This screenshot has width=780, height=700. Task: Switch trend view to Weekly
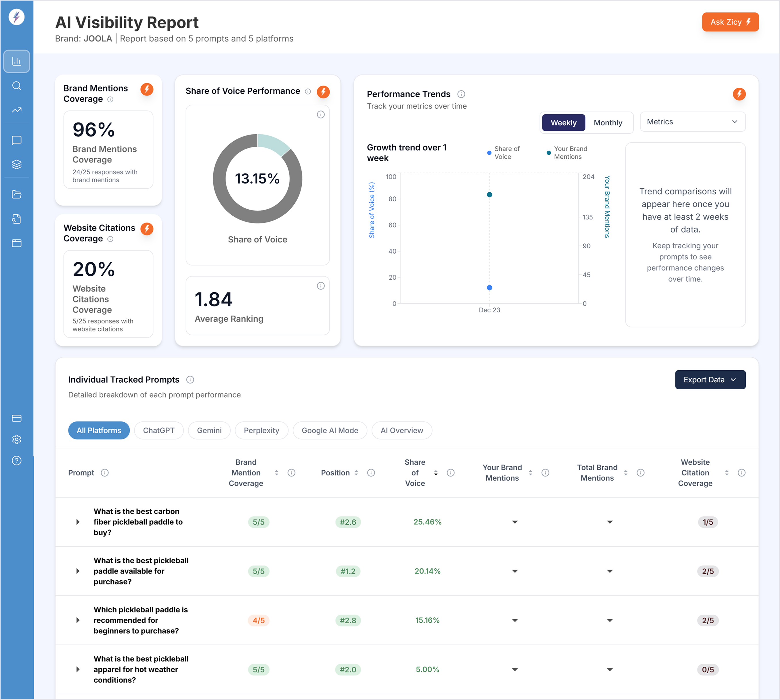click(563, 123)
